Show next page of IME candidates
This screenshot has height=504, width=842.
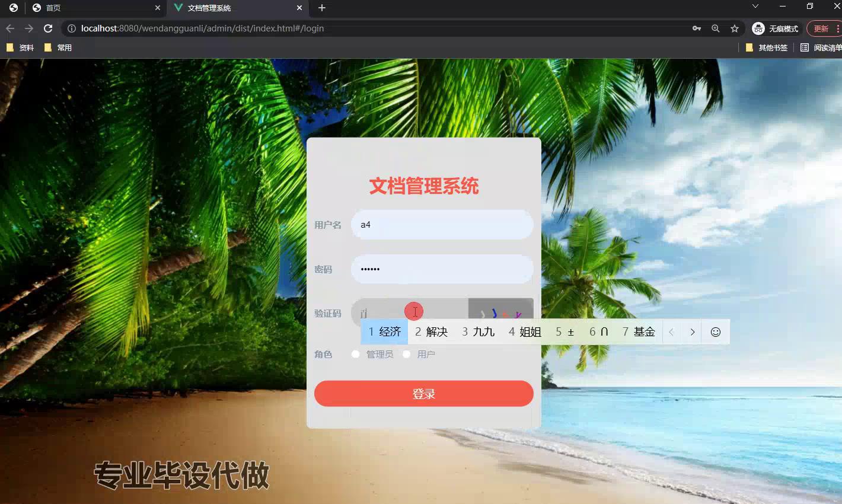point(692,332)
